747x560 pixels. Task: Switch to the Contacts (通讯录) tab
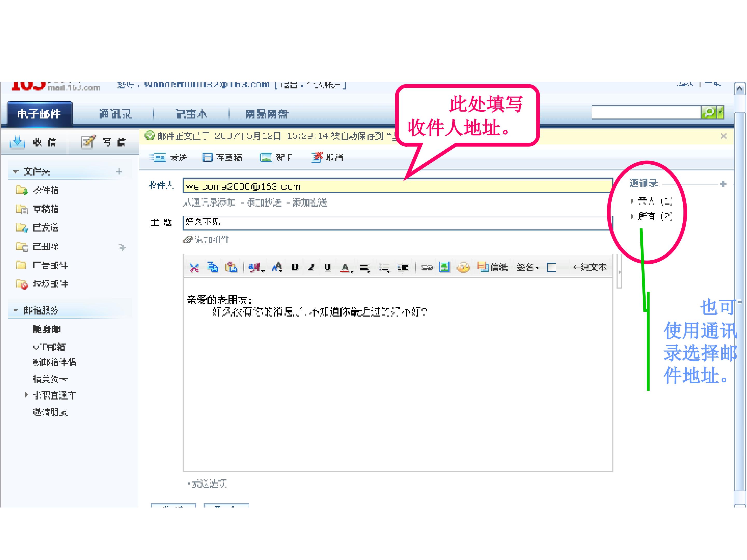115,114
